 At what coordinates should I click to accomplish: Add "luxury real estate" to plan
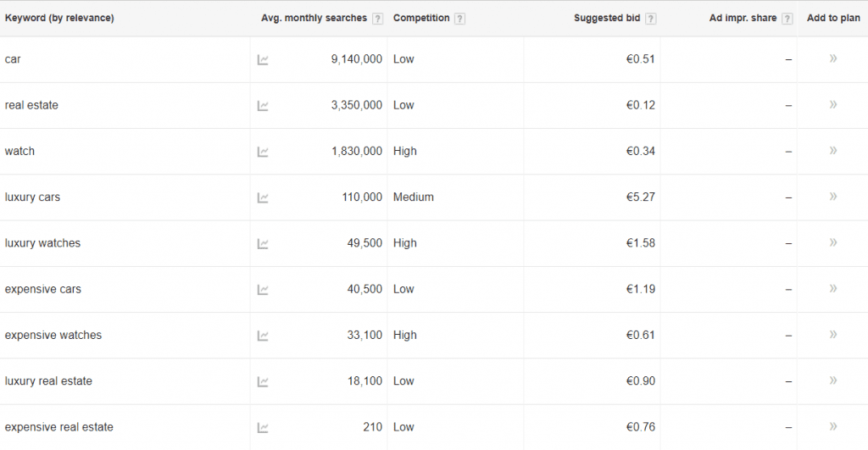(833, 381)
